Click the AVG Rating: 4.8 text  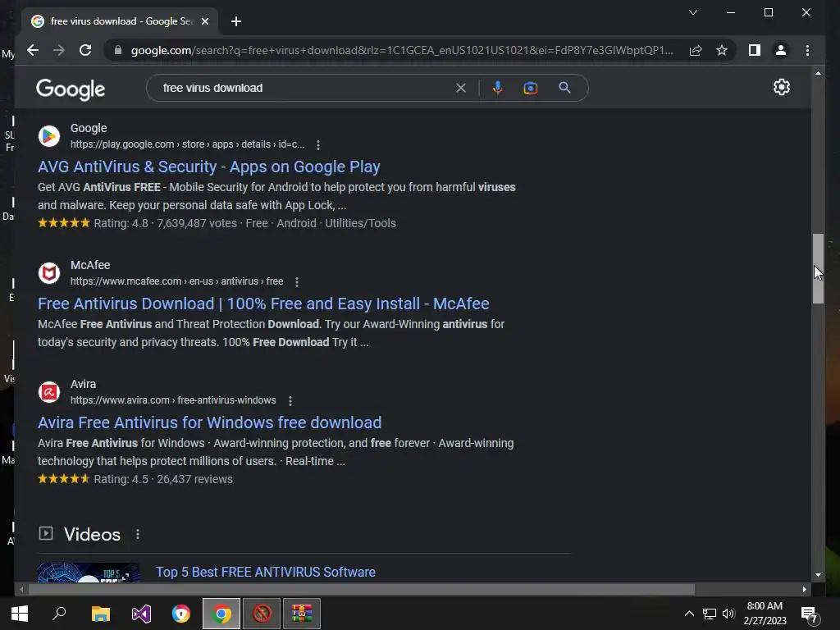pos(121,223)
